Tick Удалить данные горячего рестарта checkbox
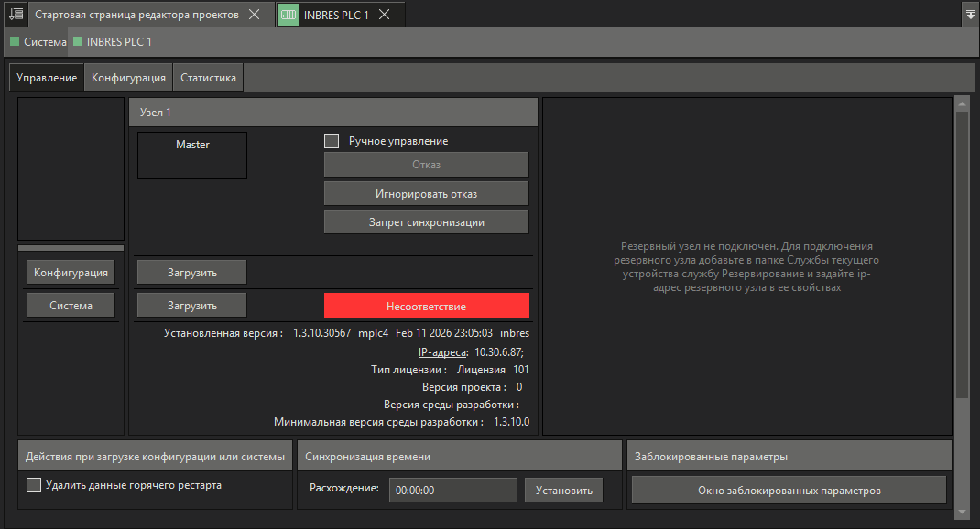Screen dimensions: 980x529 34,485
